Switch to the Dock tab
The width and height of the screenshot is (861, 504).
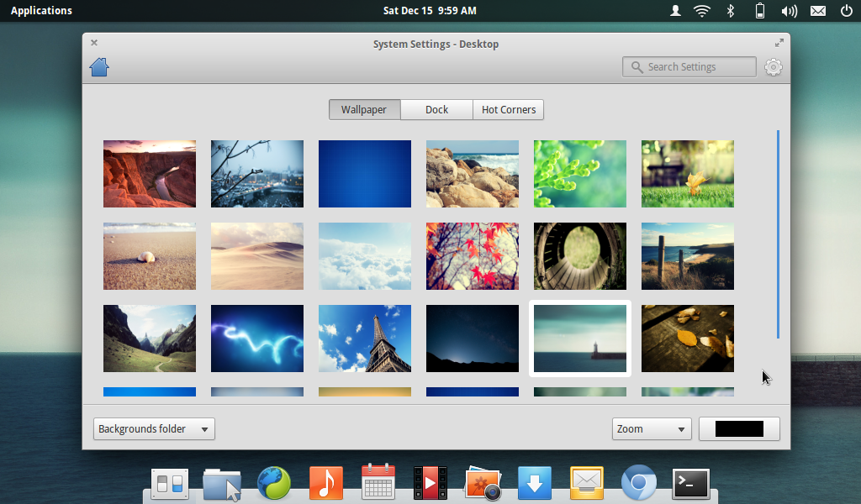pos(436,109)
